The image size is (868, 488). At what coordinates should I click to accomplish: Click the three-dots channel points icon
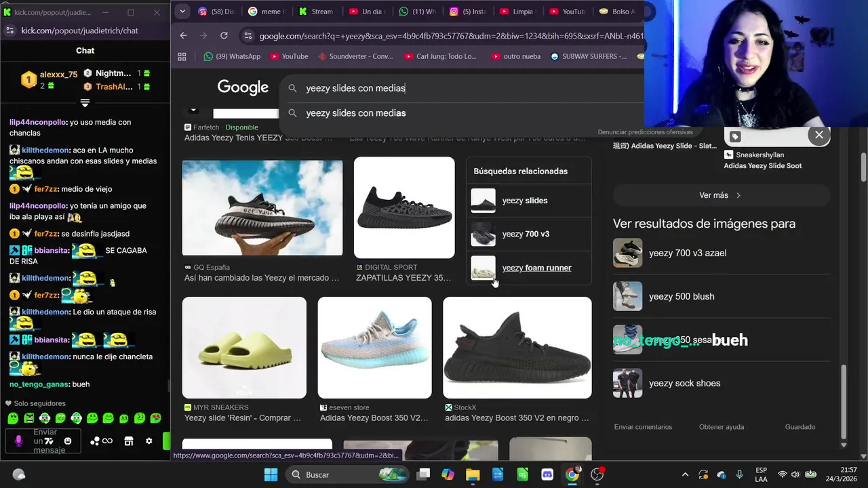pyautogui.click(x=95, y=441)
